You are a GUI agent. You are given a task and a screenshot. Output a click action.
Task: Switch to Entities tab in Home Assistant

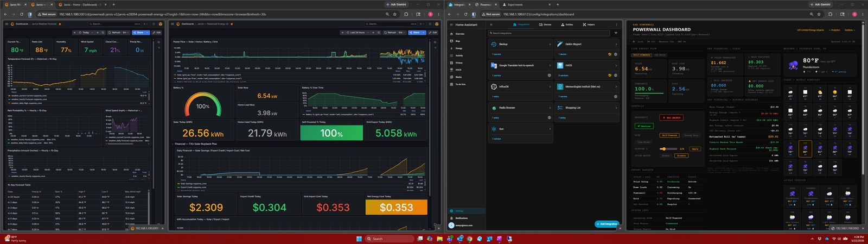(567, 24)
